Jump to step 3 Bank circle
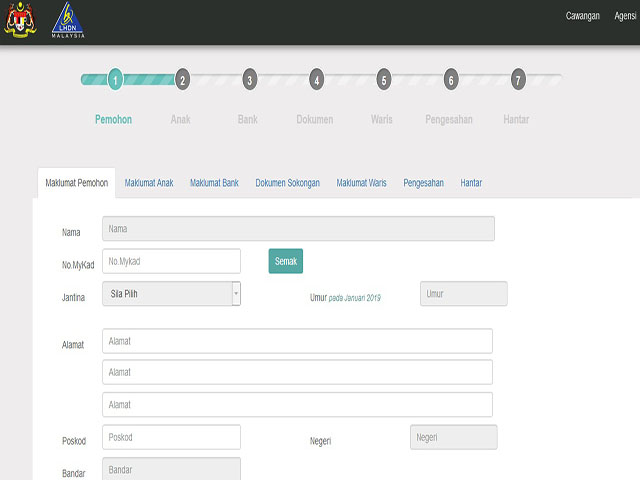 click(249, 80)
